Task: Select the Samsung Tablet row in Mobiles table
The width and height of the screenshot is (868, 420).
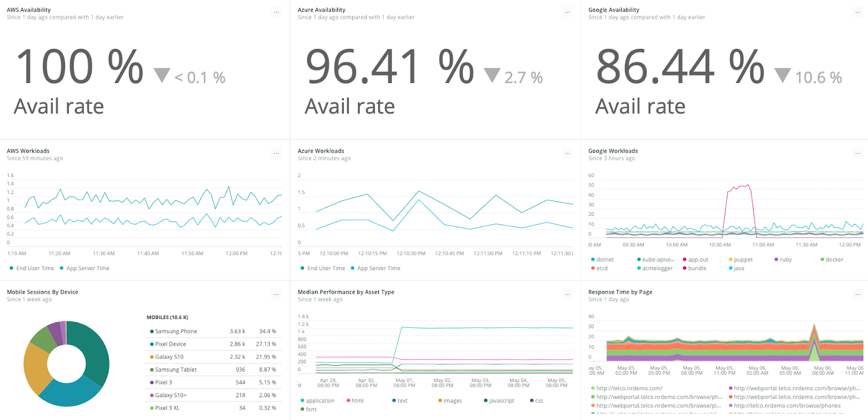Action: tap(213, 370)
